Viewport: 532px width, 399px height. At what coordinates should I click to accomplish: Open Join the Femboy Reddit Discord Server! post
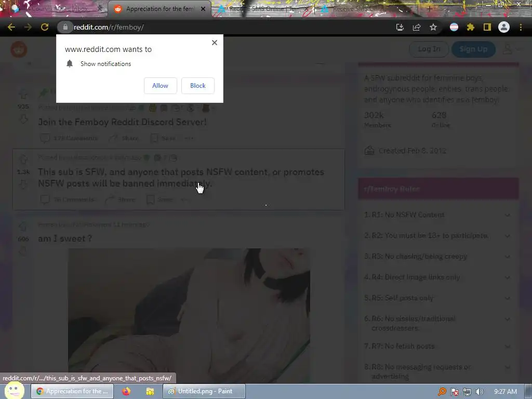[122, 122]
